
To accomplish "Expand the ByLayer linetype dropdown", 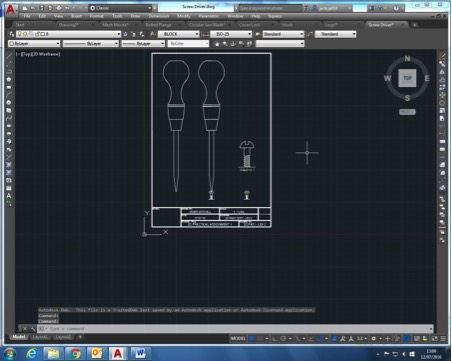I will click(x=91, y=44).
